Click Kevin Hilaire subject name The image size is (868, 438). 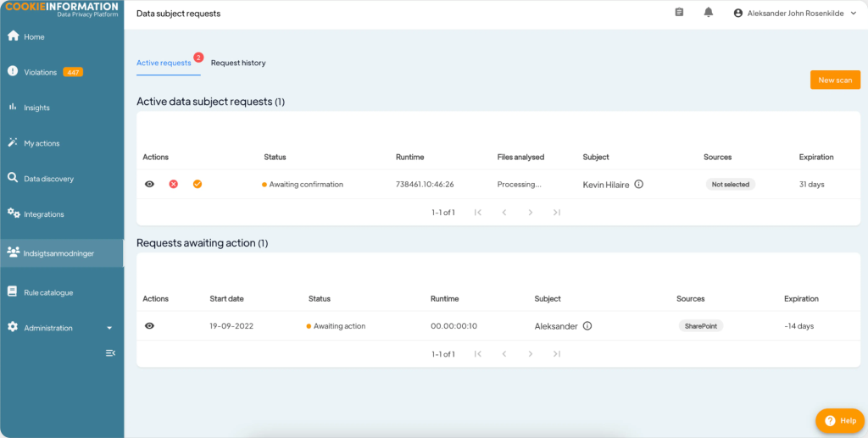606,185
